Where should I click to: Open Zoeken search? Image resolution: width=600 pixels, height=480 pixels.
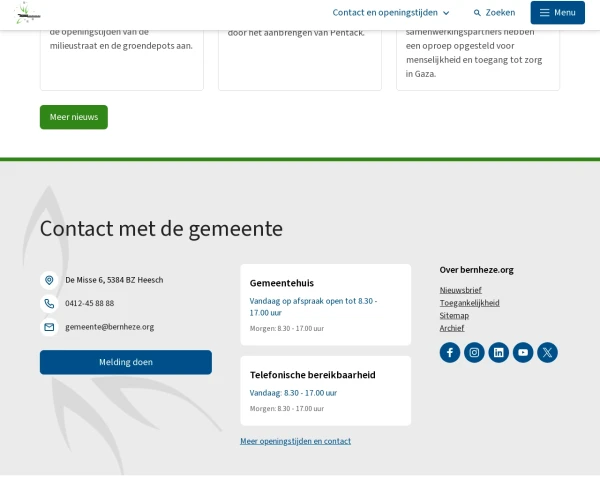click(x=494, y=13)
